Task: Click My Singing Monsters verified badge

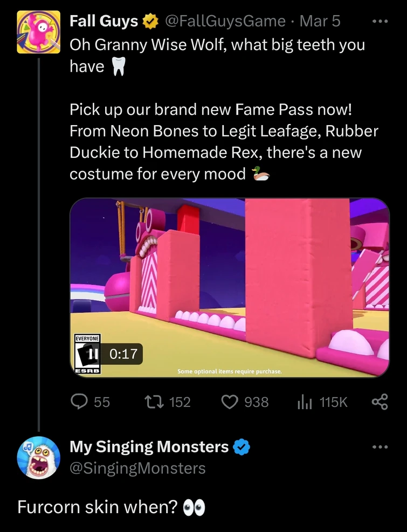Action: coord(240,447)
